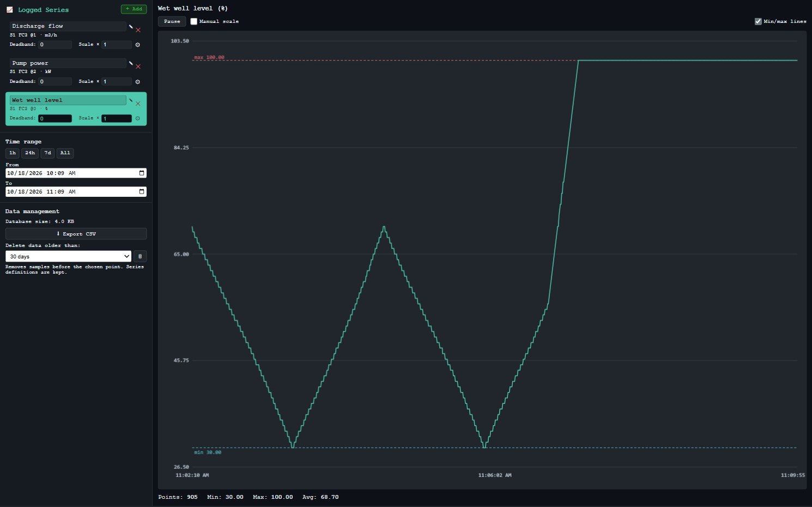Focus the Wet well level Deadband field
Screen dimensions: 812x507
[x=55, y=118]
